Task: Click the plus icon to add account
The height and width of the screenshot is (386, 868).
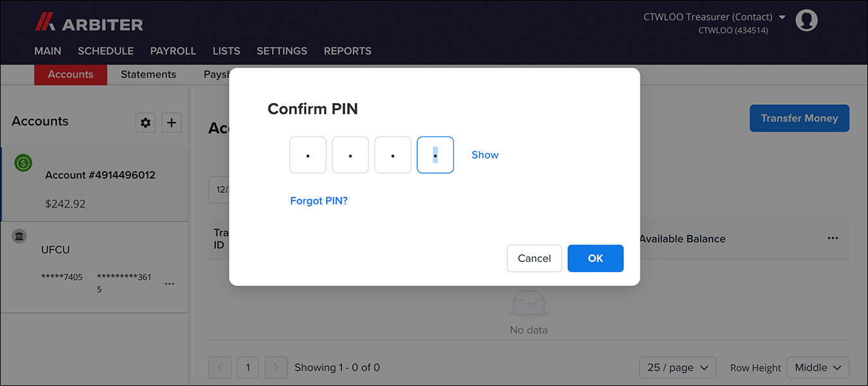Action: [x=171, y=122]
